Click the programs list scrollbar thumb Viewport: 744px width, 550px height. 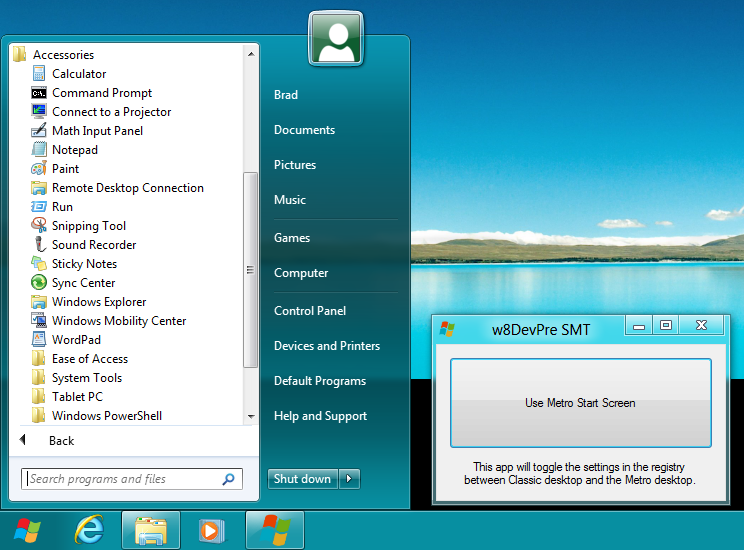click(251, 270)
